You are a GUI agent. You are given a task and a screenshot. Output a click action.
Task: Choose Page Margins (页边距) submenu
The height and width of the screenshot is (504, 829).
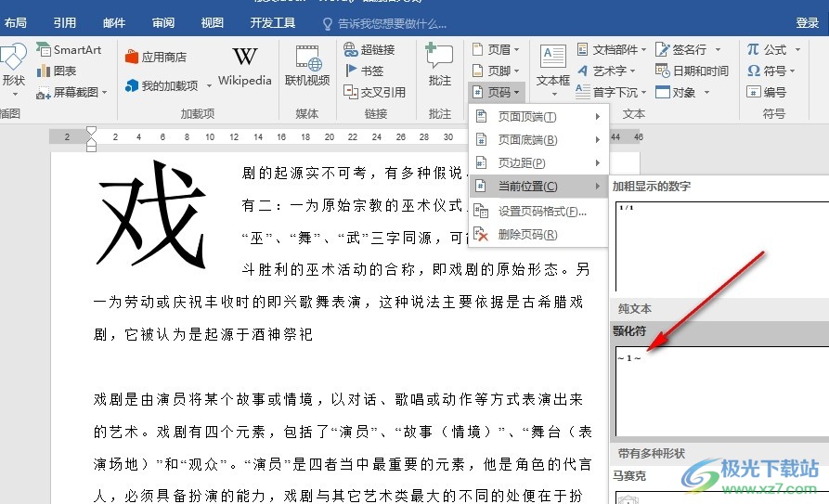tap(538, 162)
